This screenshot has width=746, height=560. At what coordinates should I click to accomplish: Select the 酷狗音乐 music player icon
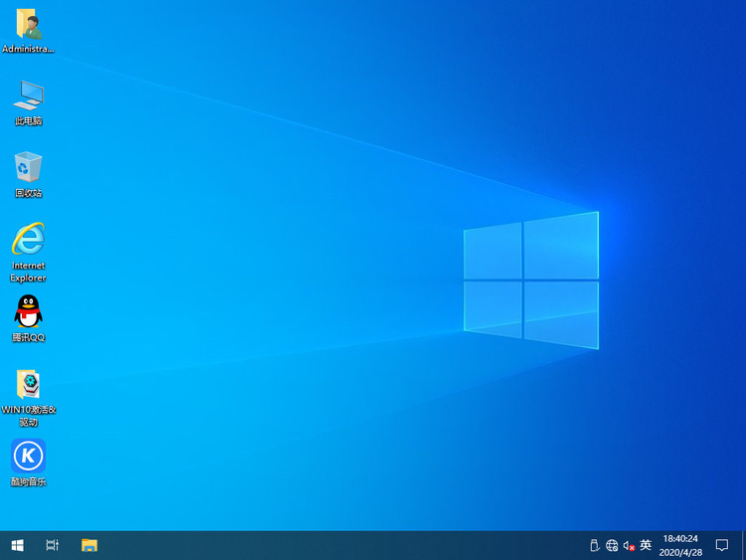[28, 457]
